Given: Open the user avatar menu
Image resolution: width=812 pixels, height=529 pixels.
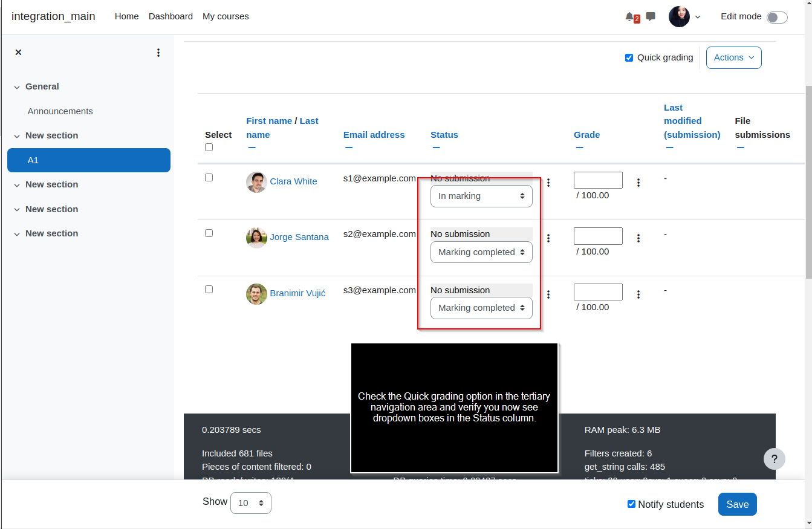Looking at the screenshot, I should pos(679,17).
